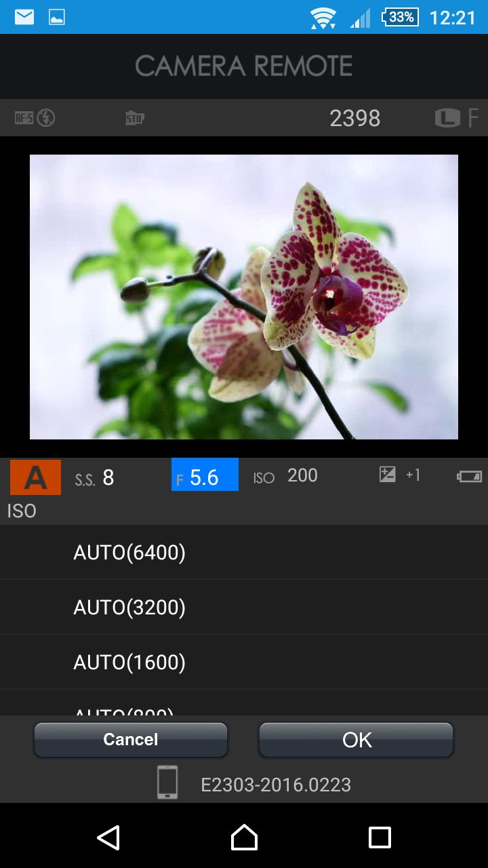Open the shutter speed 8 setting
This screenshot has height=868, width=488.
94,478
